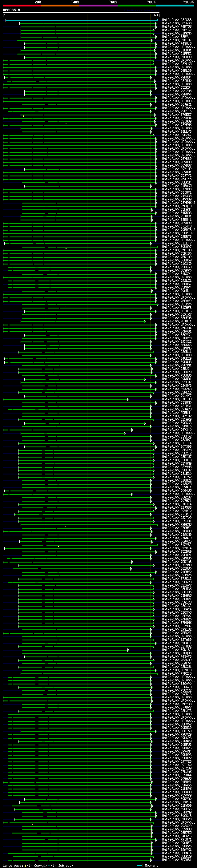The height and width of the screenshot is (868, 197).
Task: Click the UniRef100_A4RT56 label
Action: (177, 26)
